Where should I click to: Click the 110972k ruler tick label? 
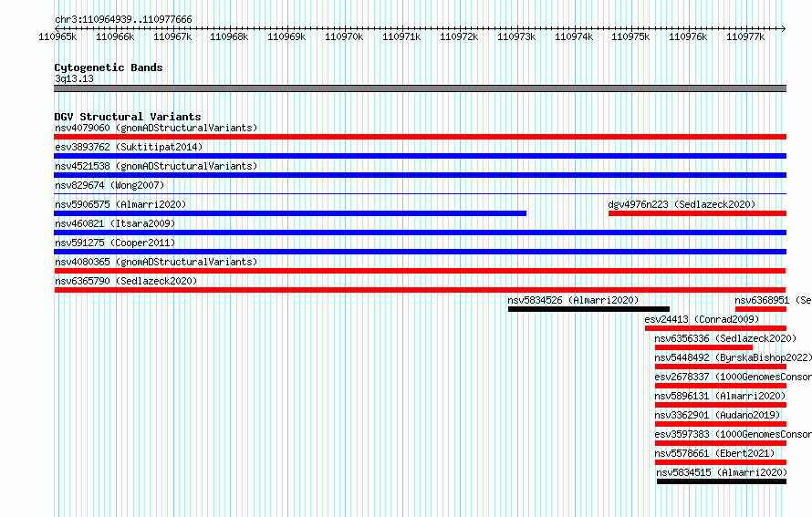point(459,36)
